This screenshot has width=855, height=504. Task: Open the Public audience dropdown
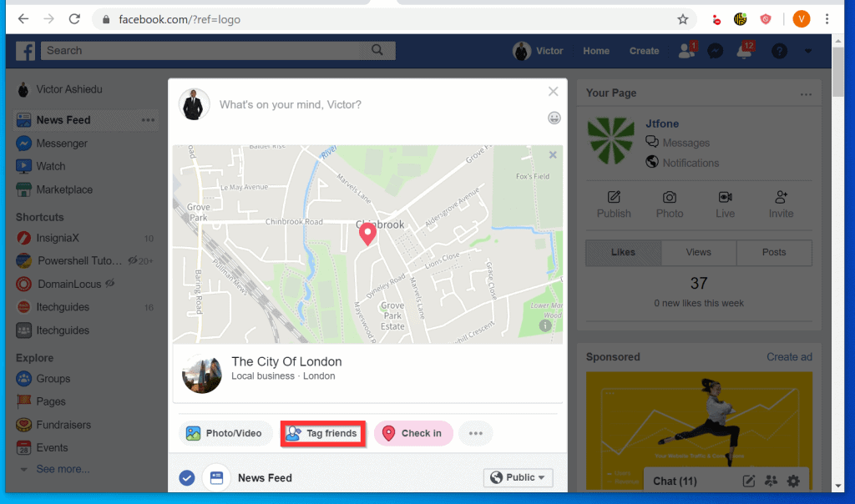pyautogui.click(x=518, y=477)
